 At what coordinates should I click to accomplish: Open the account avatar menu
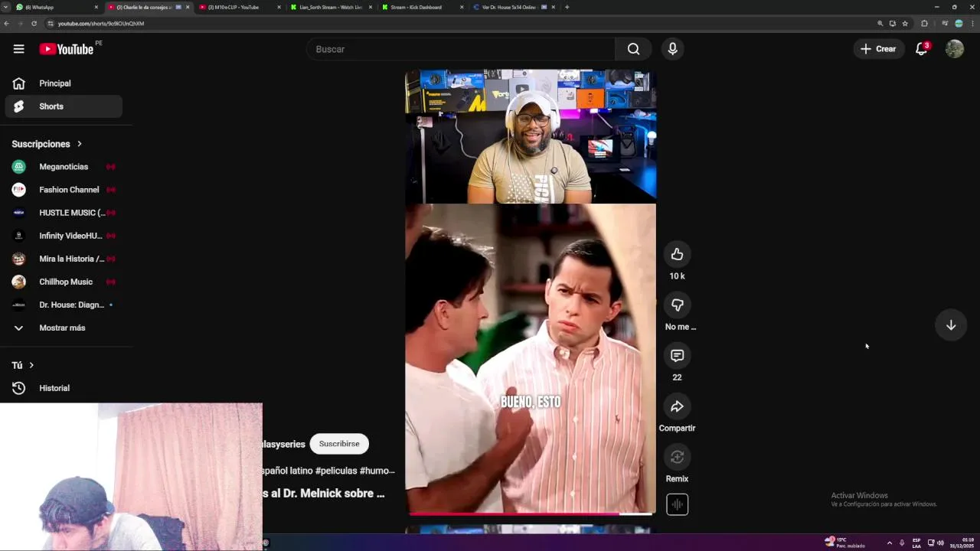coord(954,49)
